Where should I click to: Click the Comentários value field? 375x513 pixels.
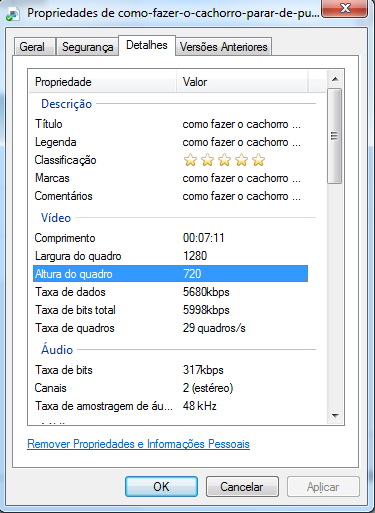tap(242, 196)
